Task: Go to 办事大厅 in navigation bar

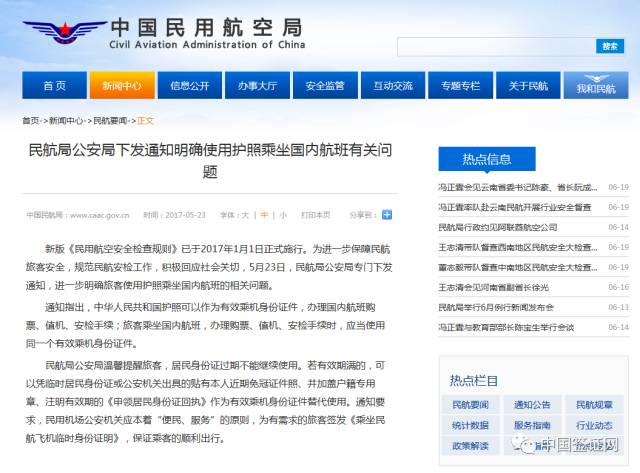Action: pos(257,86)
